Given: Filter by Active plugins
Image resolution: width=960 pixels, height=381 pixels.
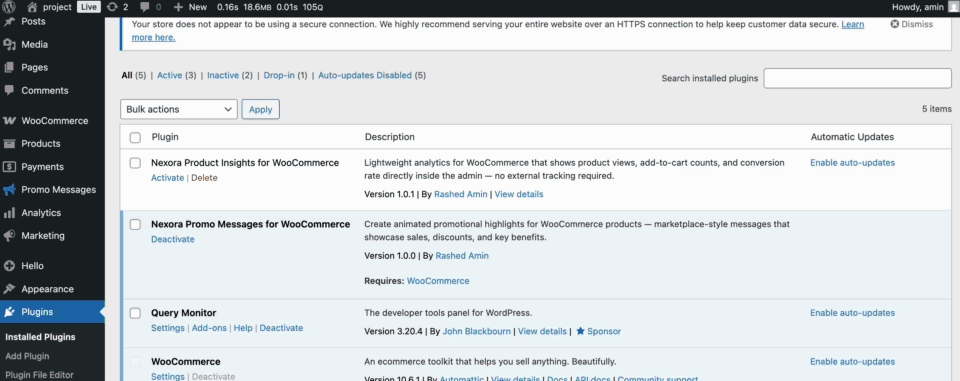Looking at the screenshot, I should pyautogui.click(x=170, y=75).
